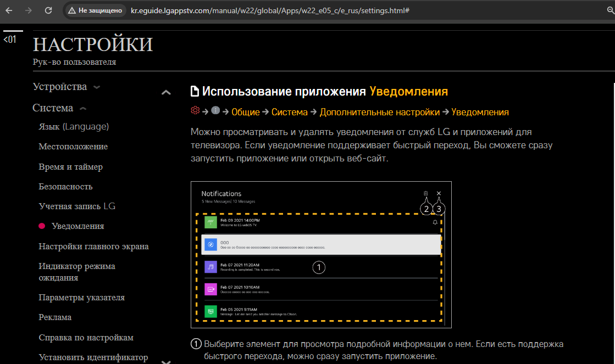Select Безопасность in the sidebar
Viewport: 615px width, 364px height.
point(65,187)
